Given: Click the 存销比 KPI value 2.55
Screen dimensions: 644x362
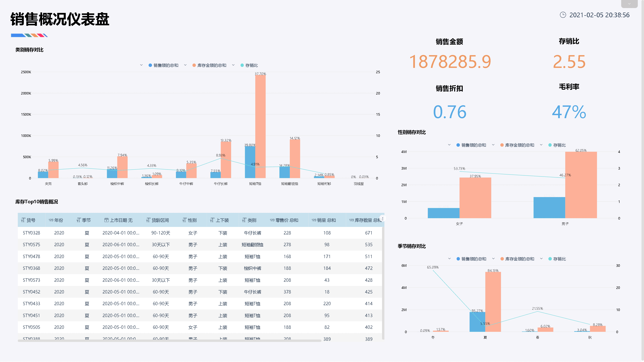Looking at the screenshot, I should click(569, 62).
